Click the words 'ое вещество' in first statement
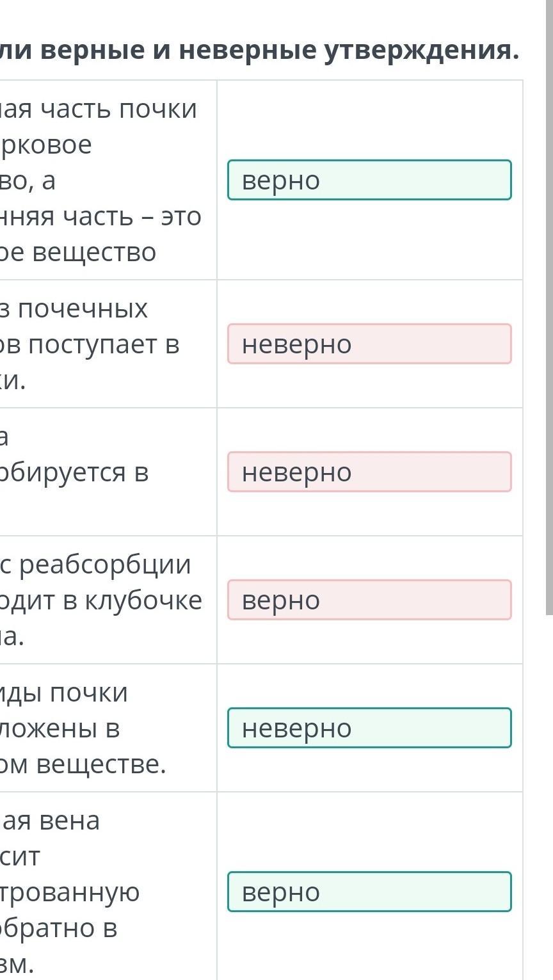 78,253
